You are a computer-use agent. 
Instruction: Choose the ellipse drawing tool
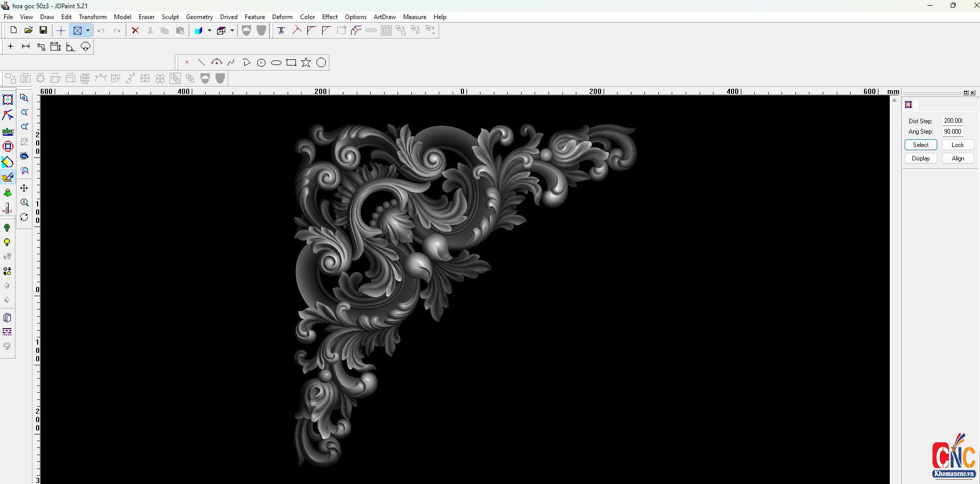pos(276,63)
